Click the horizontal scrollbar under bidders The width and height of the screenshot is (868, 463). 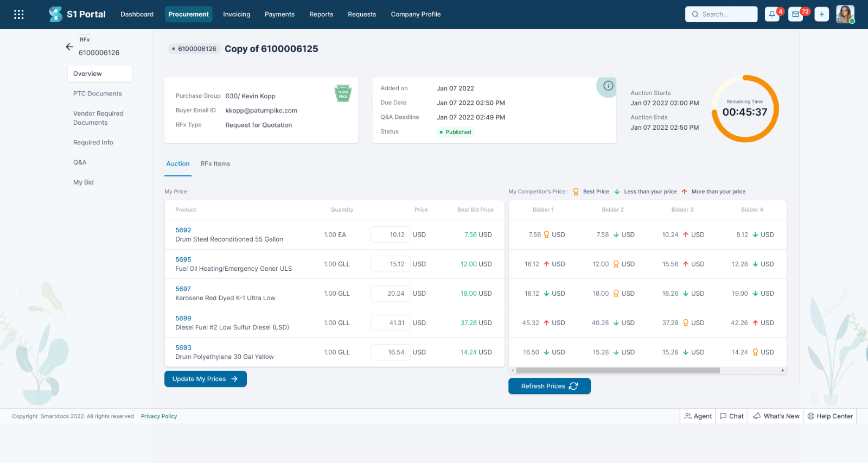click(617, 371)
